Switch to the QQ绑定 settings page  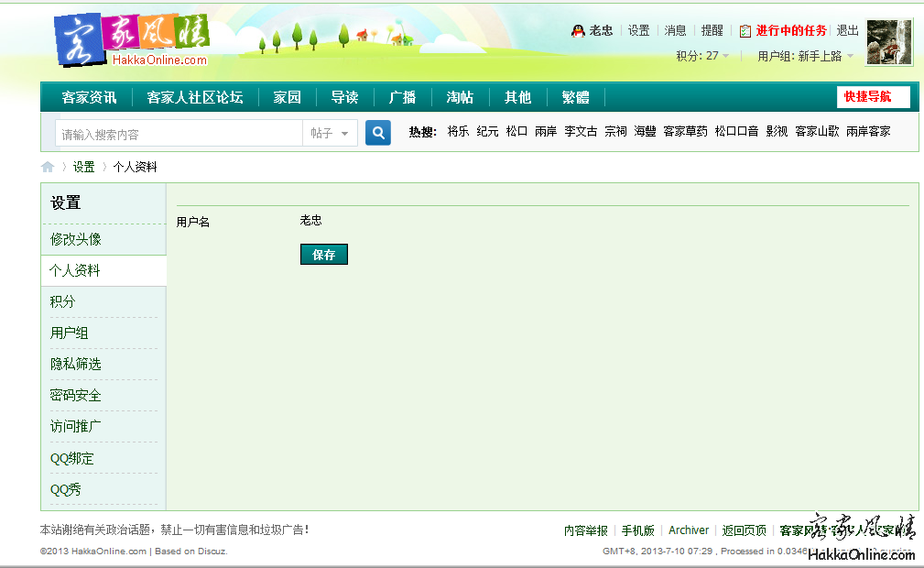pos(72,458)
